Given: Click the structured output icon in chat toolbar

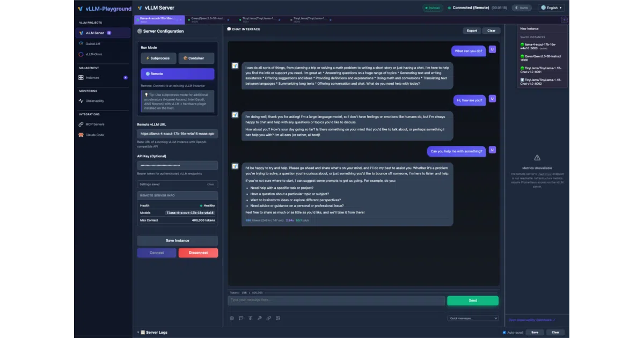Looking at the screenshot, I should (x=250, y=318).
